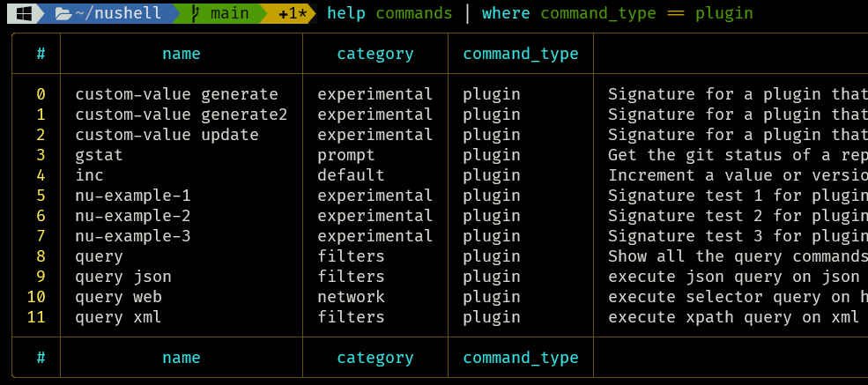
Task: Click the query xml name cell
Action: 118,317
